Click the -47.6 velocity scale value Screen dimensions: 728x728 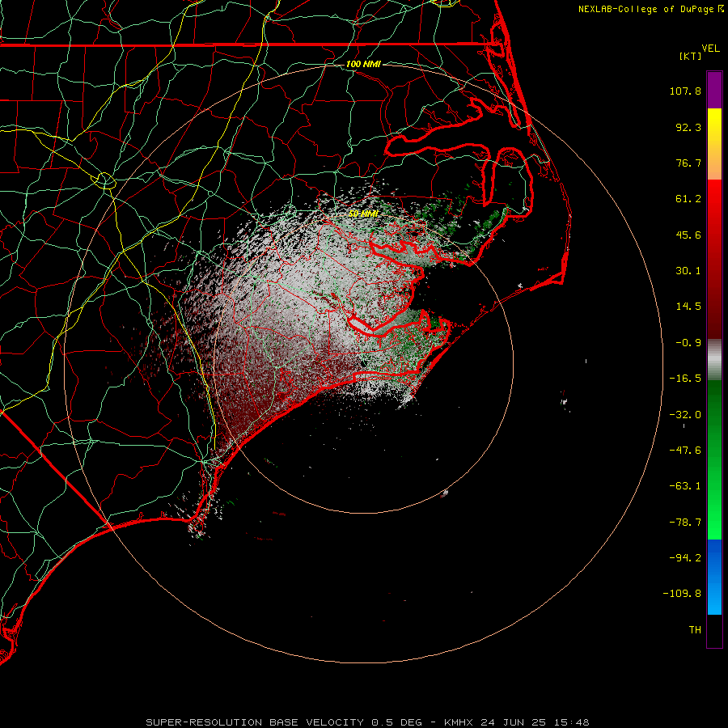click(x=685, y=451)
